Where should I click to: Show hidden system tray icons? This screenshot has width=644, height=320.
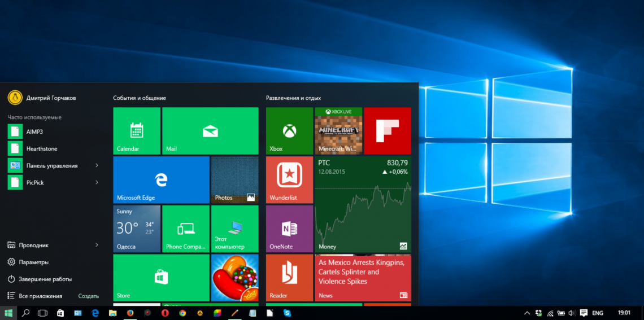526,313
